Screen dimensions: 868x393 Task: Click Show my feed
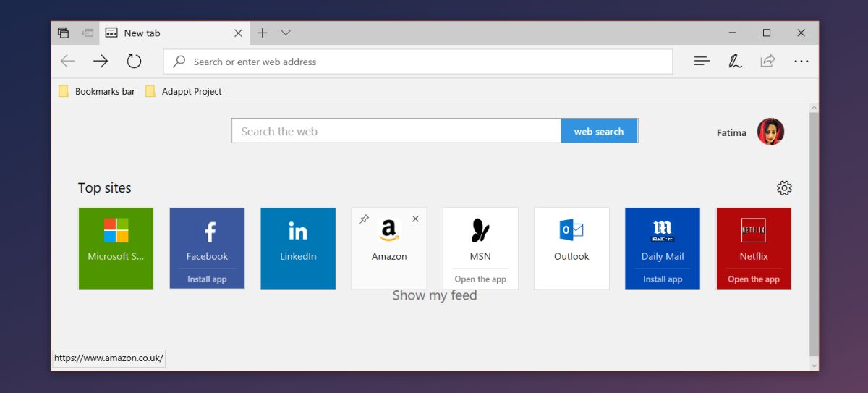435,295
